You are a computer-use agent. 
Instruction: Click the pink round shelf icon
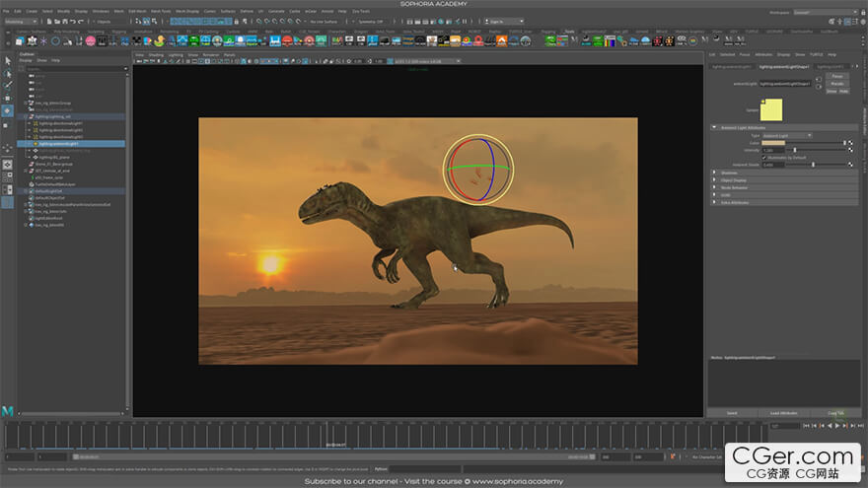coord(91,41)
